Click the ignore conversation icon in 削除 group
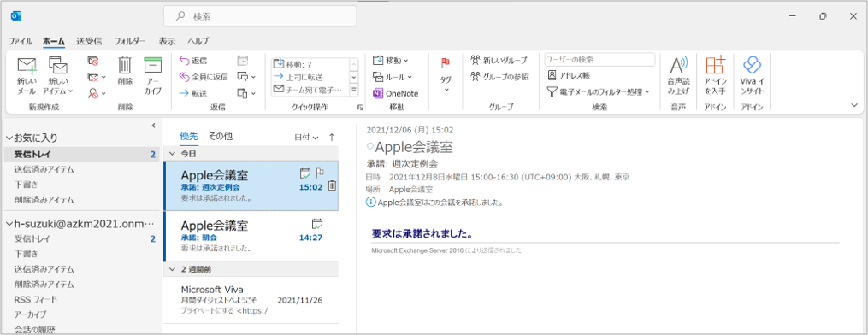Screen dimensions: 868x335 [x=93, y=62]
